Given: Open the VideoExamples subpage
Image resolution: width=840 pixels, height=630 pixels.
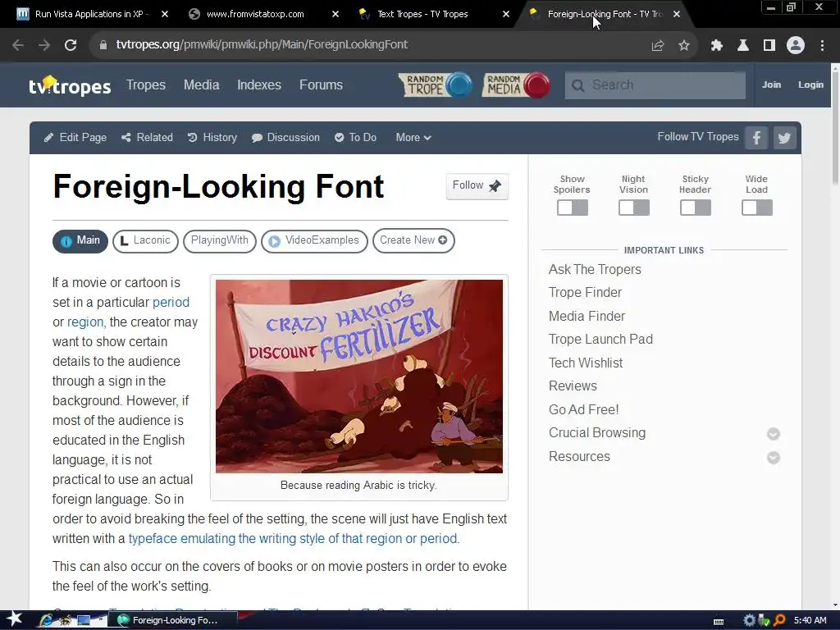Looking at the screenshot, I should point(314,240).
